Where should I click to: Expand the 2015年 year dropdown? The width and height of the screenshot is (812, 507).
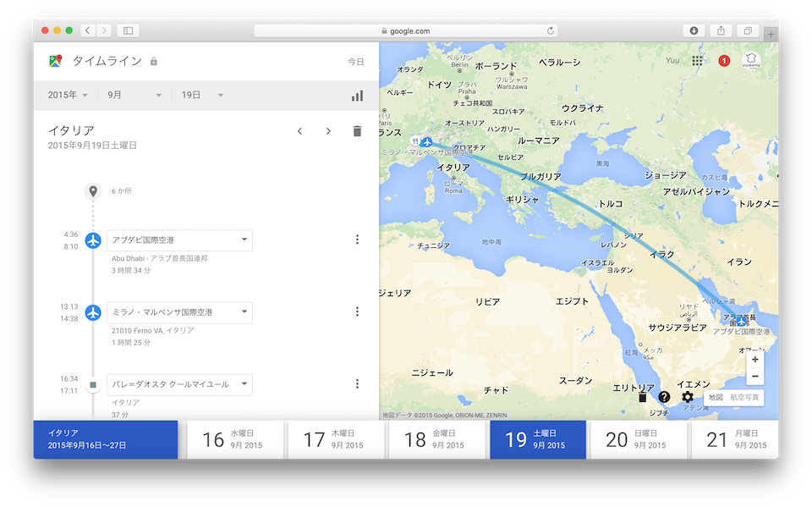(69, 96)
